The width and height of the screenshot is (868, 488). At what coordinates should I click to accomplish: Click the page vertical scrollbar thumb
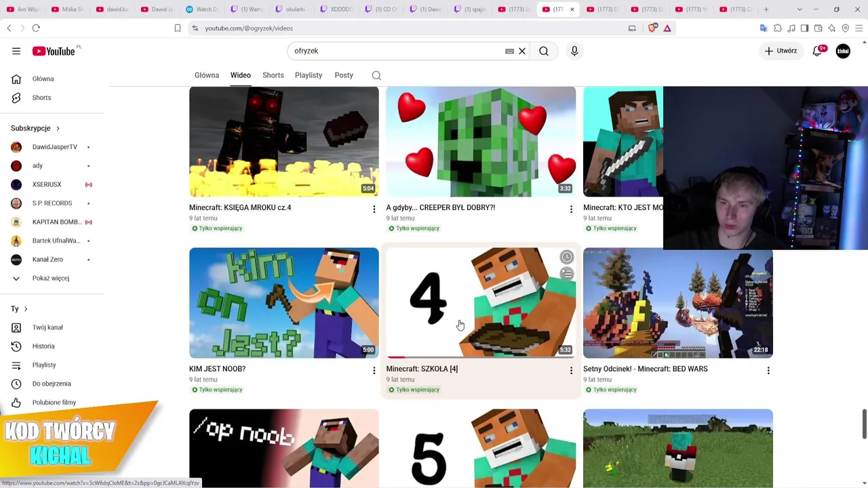864,424
